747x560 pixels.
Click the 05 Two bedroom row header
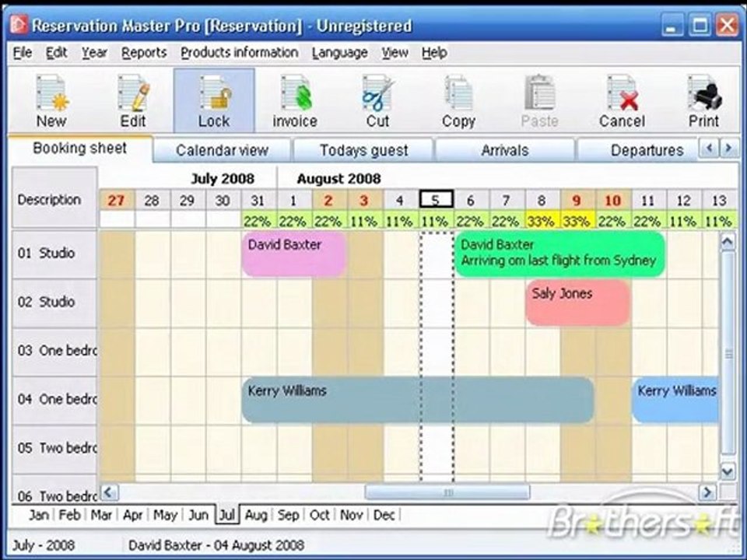(54, 448)
